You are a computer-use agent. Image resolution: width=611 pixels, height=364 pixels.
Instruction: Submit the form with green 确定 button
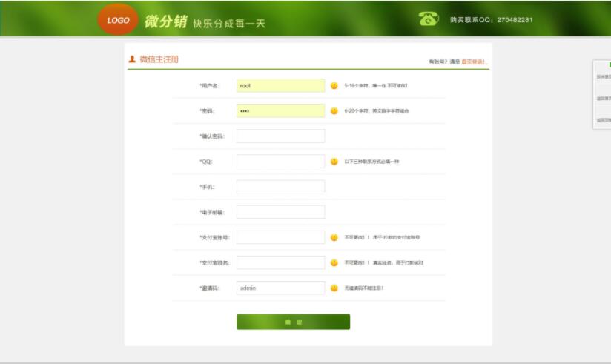coord(293,322)
